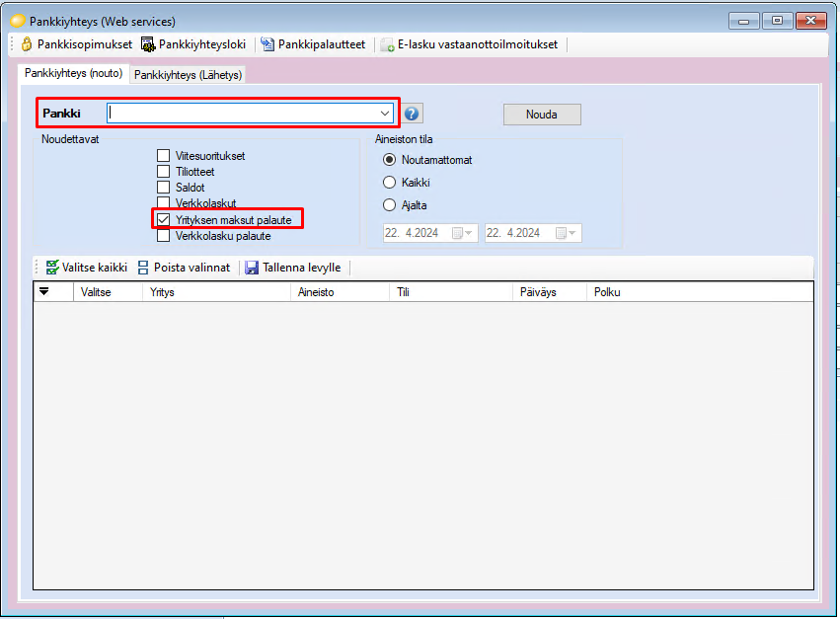Switch to the Pankkiyhteys (Lähetys) tab
This screenshot has height=619, width=840.
click(188, 75)
